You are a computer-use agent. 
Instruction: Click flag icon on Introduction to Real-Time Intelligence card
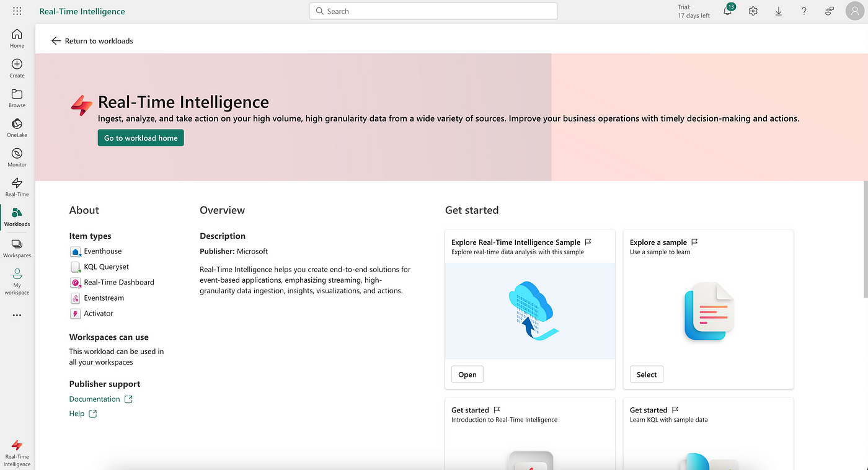coord(497,410)
